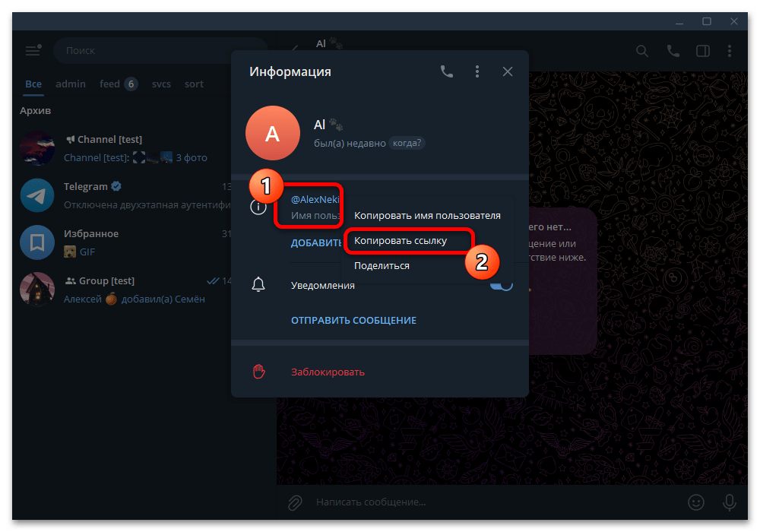The width and height of the screenshot is (760, 532).
Task: Open three-dot menu in Информация dialog
Action: point(477,71)
